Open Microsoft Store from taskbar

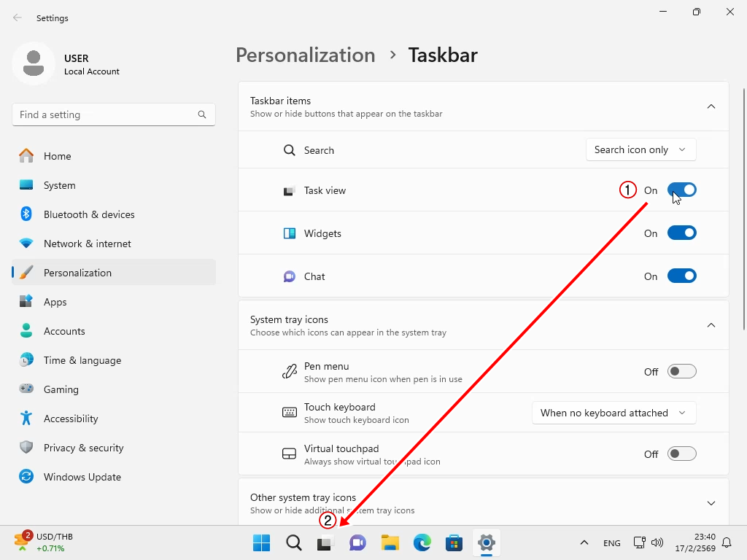click(x=454, y=543)
